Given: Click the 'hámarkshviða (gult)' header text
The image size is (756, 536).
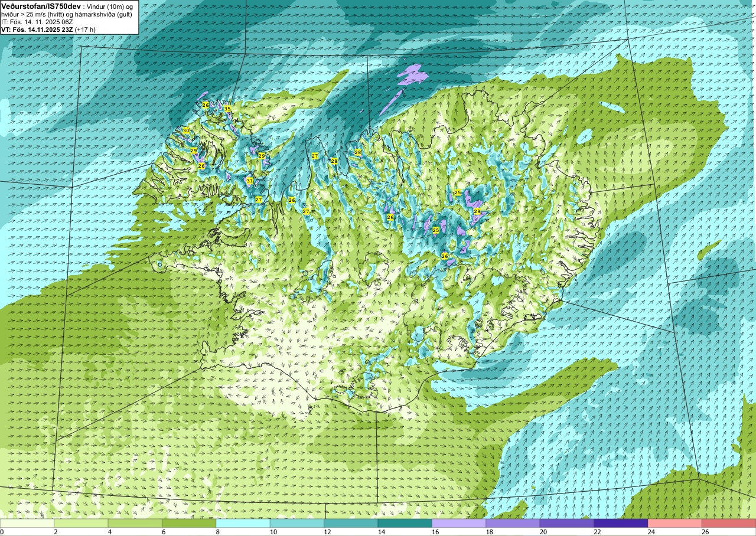Looking at the screenshot, I should pos(103,14).
